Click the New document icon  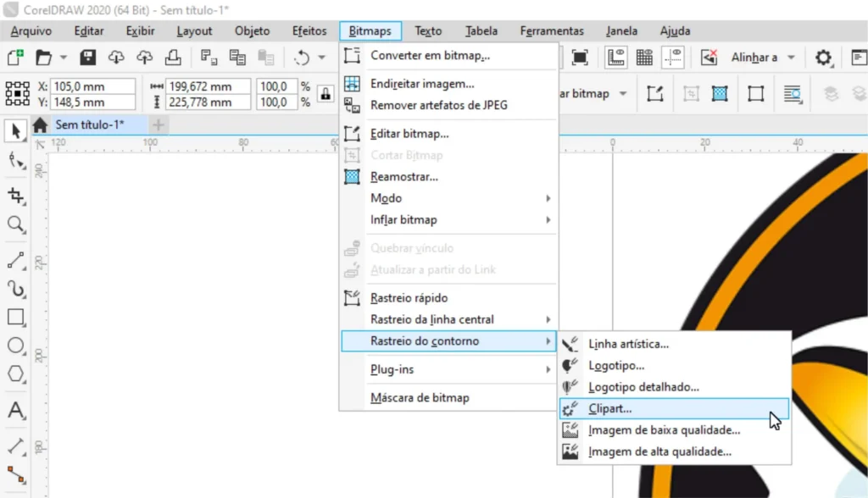(x=15, y=57)
